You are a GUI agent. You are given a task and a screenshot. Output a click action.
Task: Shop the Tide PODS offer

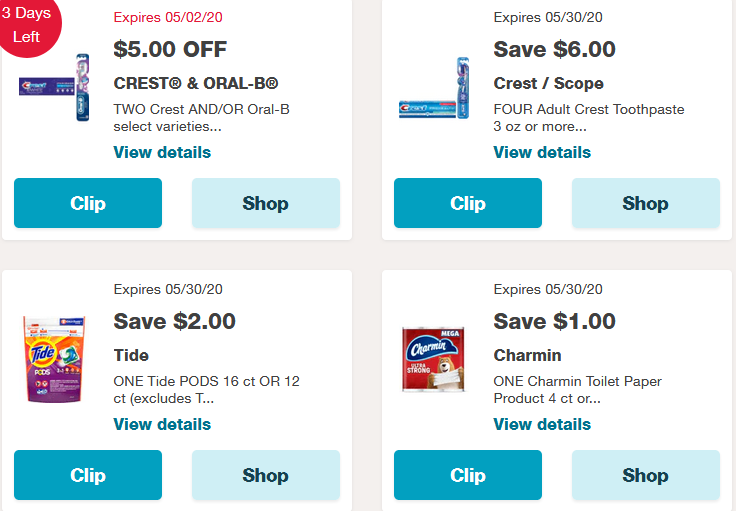[265, 475]
